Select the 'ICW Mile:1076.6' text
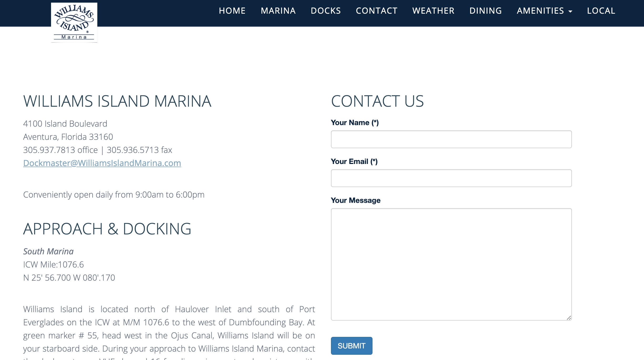 pyautogui.click(x=53, y=265)
